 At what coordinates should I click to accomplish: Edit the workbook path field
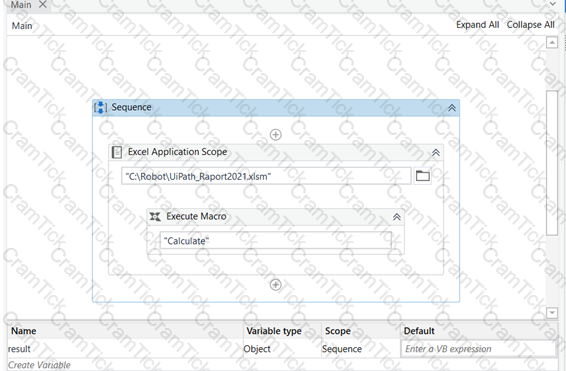(266, 176)
